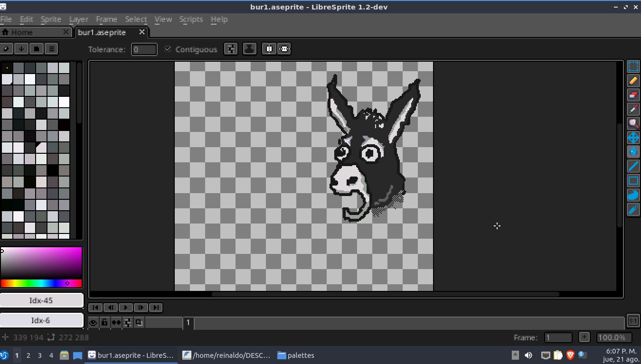
Task: Open the 100.0% zoom dropdown
Action: click(614, 337)
